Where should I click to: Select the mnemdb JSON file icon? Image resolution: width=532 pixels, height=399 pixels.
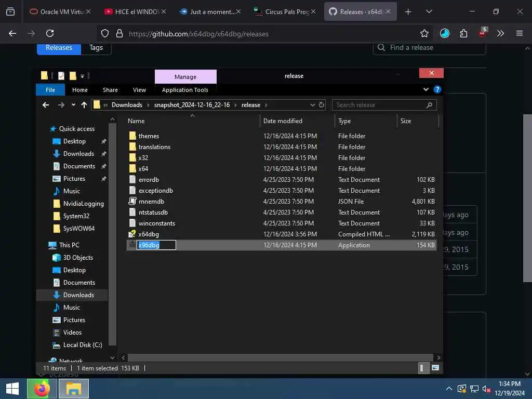pyautogui.click(x=132, y=201)
